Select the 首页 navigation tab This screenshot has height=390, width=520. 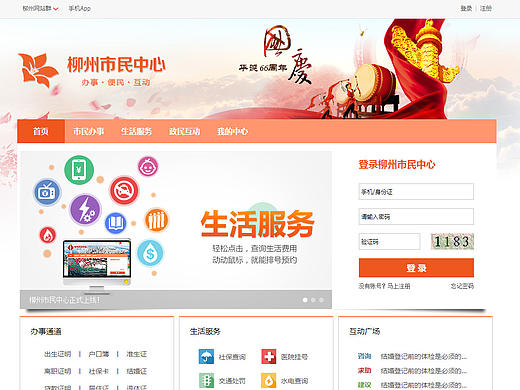pos(41,131)
